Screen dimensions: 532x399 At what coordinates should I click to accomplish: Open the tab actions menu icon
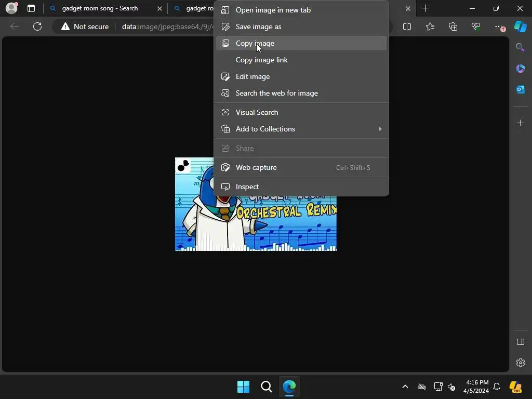point(31,8)
